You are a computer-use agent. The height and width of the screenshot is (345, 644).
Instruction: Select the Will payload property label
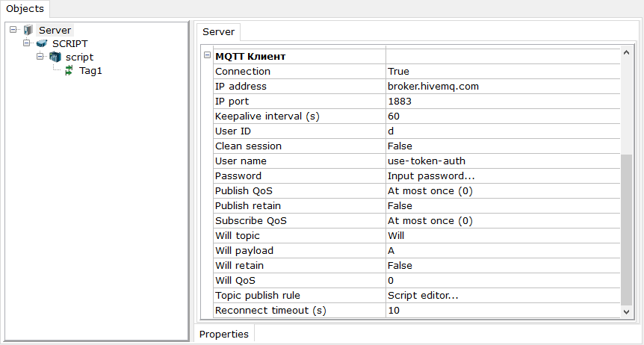(244, 251)
